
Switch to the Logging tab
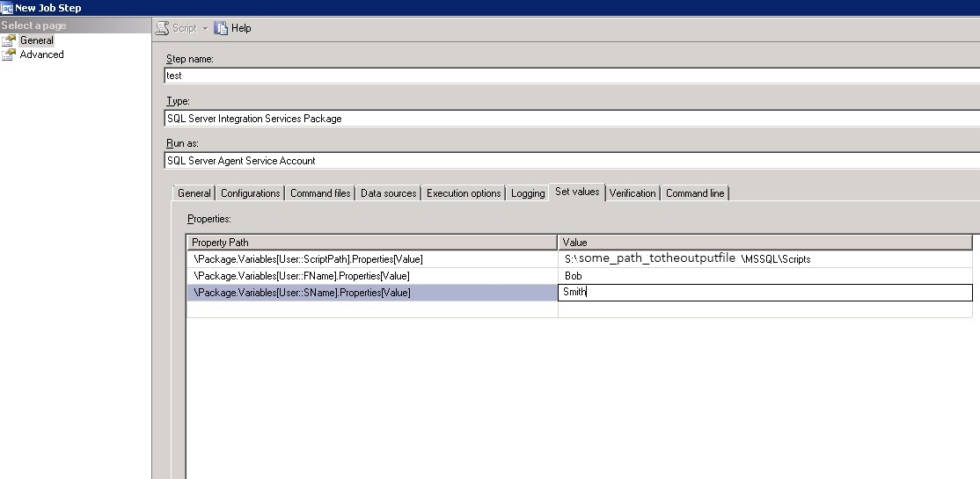528,193
